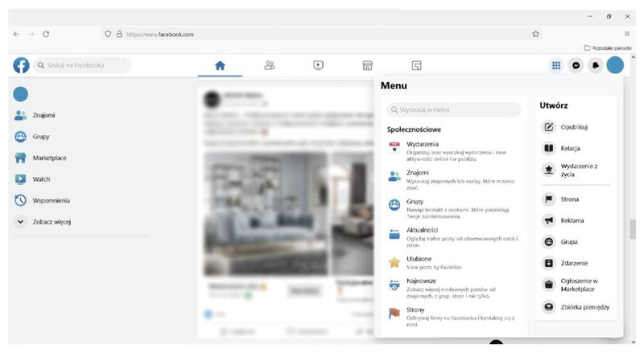Viewport: 644px width, 353px height.
Task: Open the notifications bell icon
Action: pos(596,65)
